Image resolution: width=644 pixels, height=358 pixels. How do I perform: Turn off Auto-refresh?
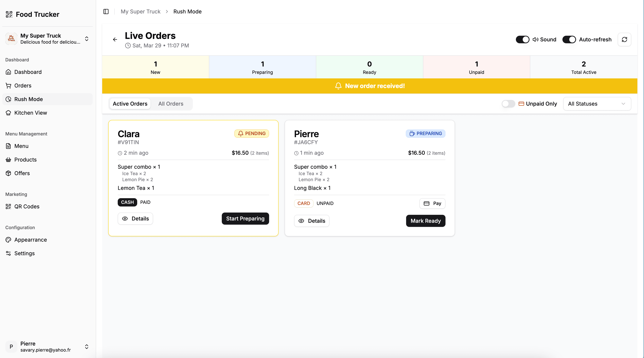pos(569,39)
